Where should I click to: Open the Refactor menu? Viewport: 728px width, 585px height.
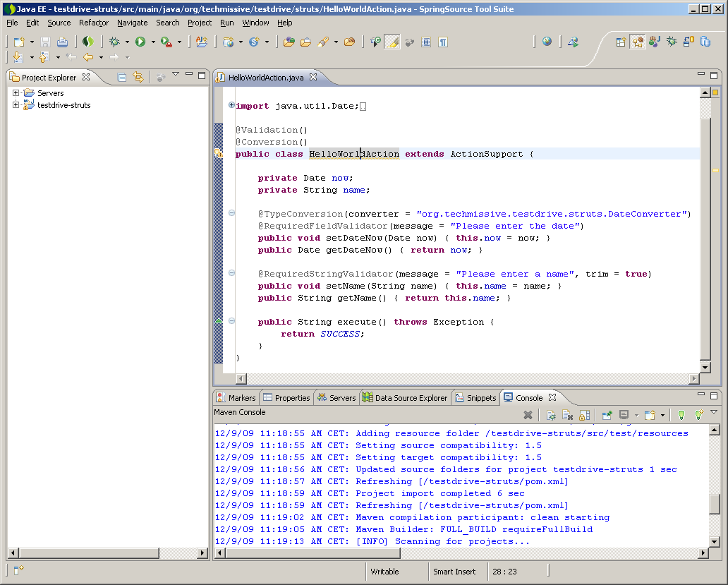pyautogui.click(x=94, y=23)
